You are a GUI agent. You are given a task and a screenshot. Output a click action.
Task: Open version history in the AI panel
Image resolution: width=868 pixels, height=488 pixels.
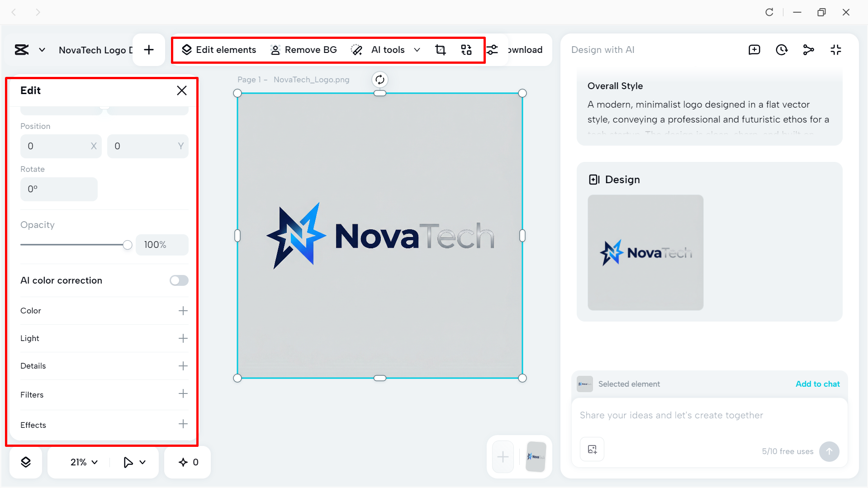pyautogui.click(x=782, y=50)
